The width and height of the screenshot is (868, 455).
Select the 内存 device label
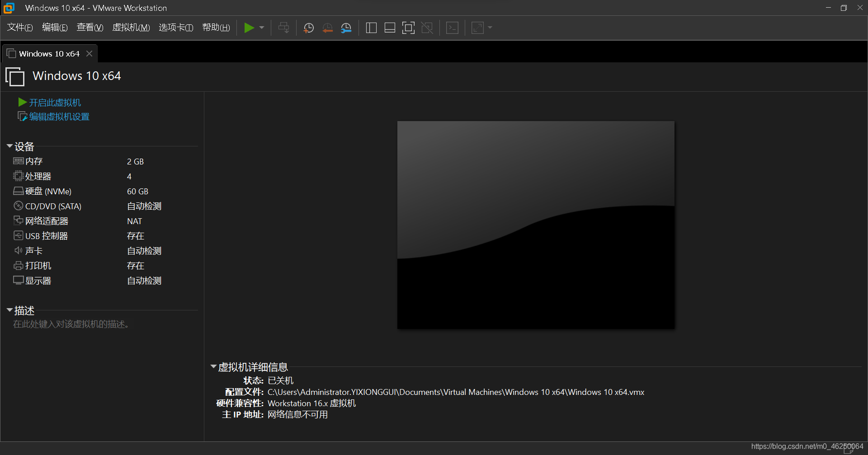coord(34,161)
